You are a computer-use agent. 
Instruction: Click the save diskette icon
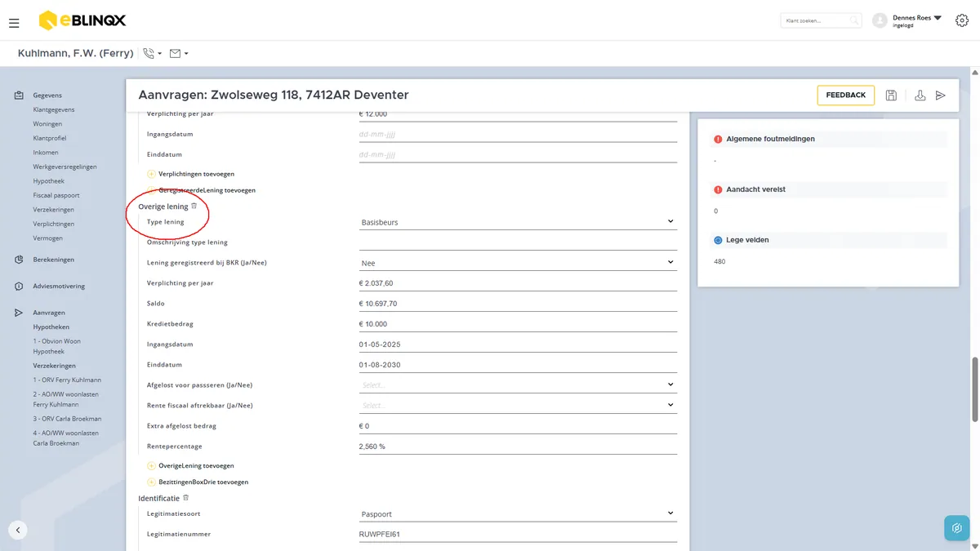point(891,96)
